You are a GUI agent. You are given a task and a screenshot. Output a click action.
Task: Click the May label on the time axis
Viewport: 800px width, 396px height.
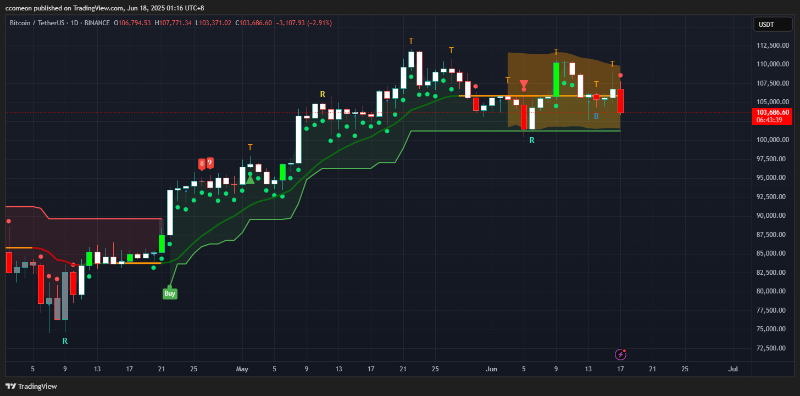click(242, 368)
